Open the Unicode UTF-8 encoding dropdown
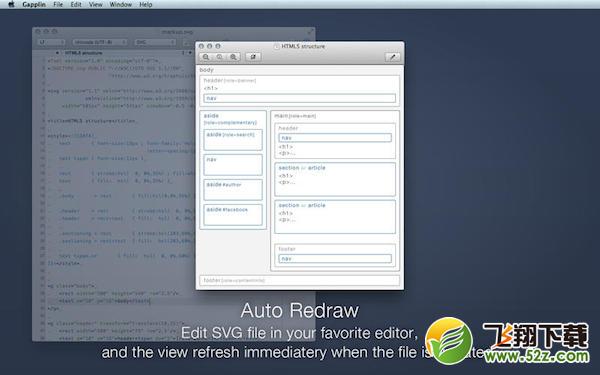The width and height of the screenshot is (600, 375). (x=100, y=42)
